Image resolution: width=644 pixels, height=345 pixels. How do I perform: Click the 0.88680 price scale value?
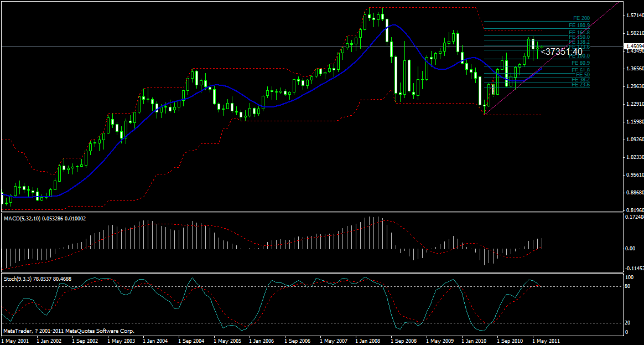click(635, 193)
